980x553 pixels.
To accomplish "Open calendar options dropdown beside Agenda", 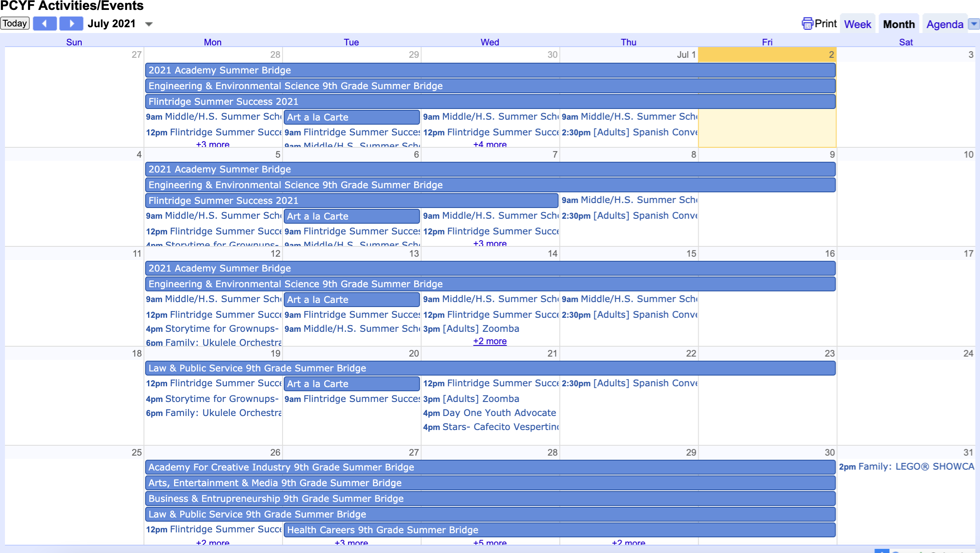I will pyautogui.click(x=973, y=24).
